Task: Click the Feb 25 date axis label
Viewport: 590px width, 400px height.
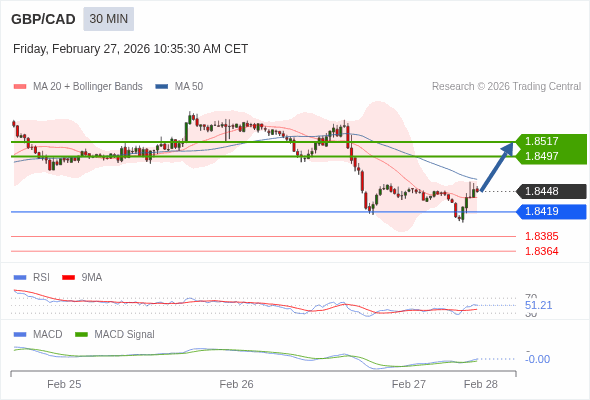Action: [64, 384]
